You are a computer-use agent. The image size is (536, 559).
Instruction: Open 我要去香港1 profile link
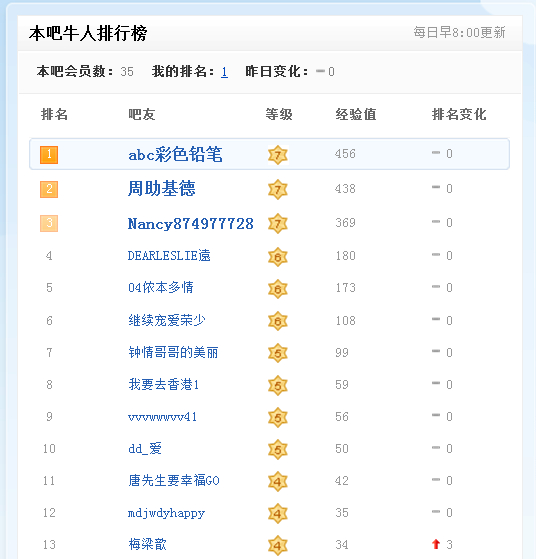point(164,384)
